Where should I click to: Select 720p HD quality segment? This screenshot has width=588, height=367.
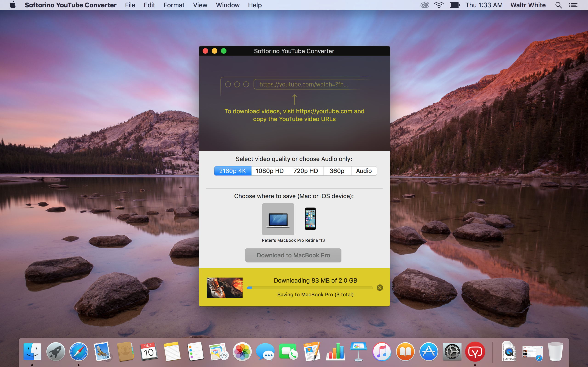[x=306, y=171]
